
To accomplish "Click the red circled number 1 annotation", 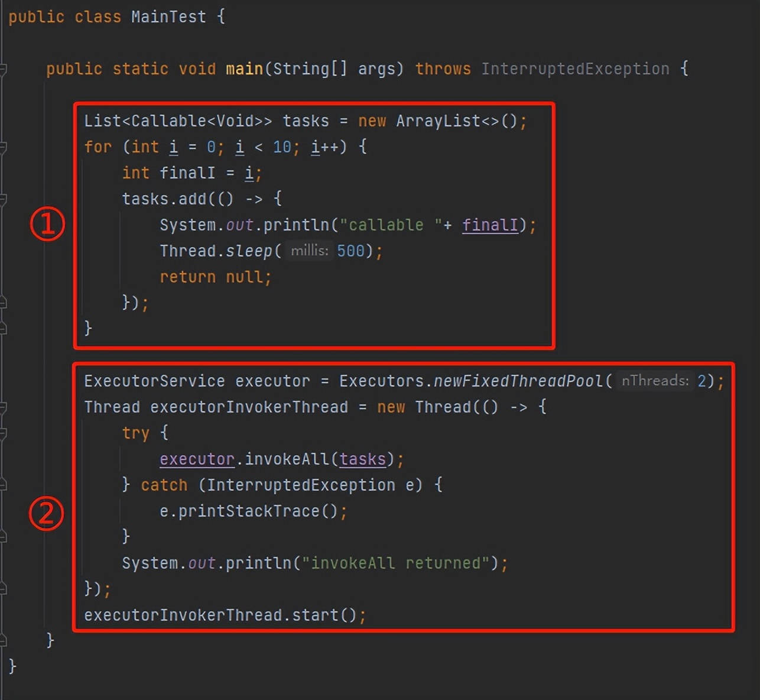I will (47, 224).
